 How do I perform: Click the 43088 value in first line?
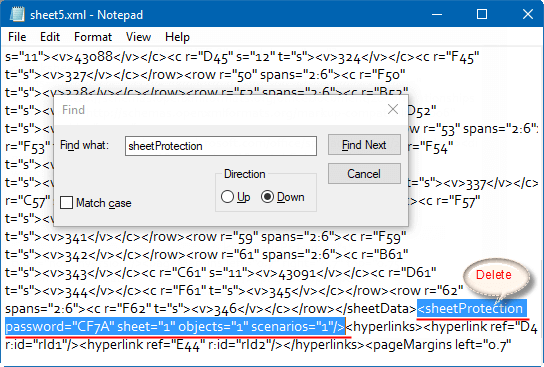[x=94, y=57]
